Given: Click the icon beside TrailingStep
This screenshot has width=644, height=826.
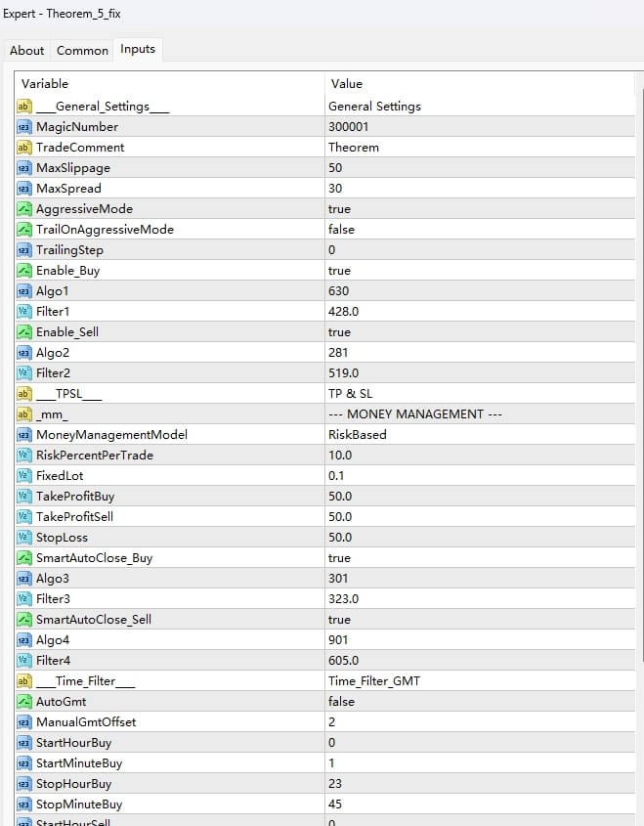Looking at the screenshot, I should tap(24, 250).
